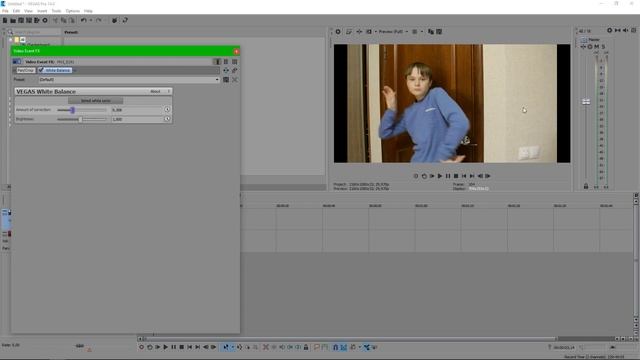Click the Delete Preset X icon
Screen dimensions: 640x360
coord(235,80)
